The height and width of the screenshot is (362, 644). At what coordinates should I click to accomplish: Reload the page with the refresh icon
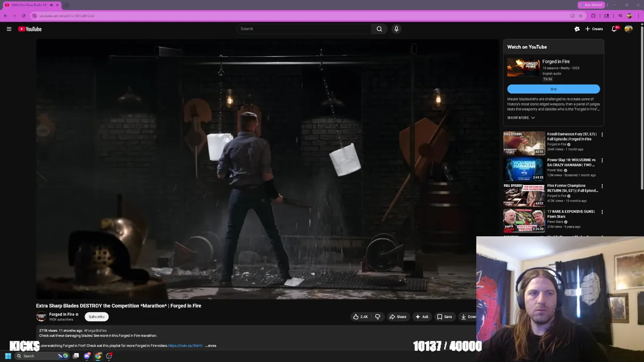24,16
